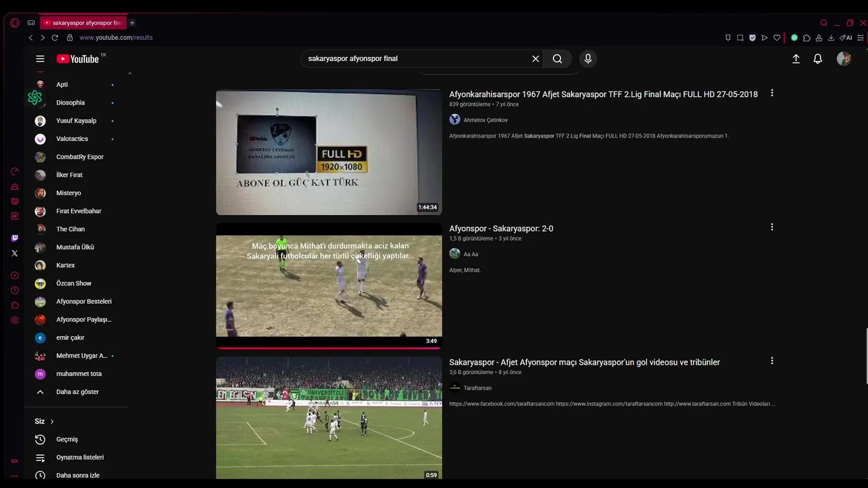
Task: Click the magnifier search button
Action: (x=557, y=59)
